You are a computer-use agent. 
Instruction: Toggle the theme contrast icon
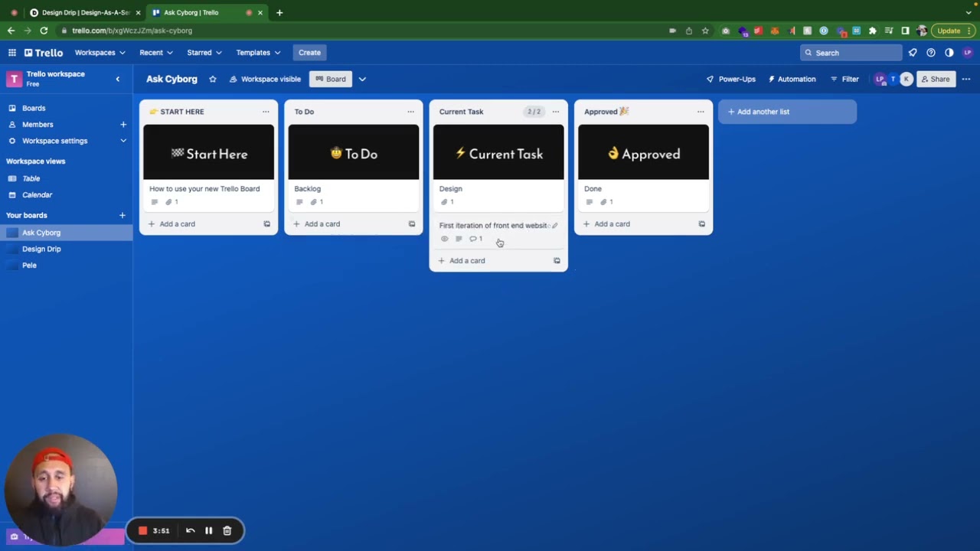coord(949,53)
